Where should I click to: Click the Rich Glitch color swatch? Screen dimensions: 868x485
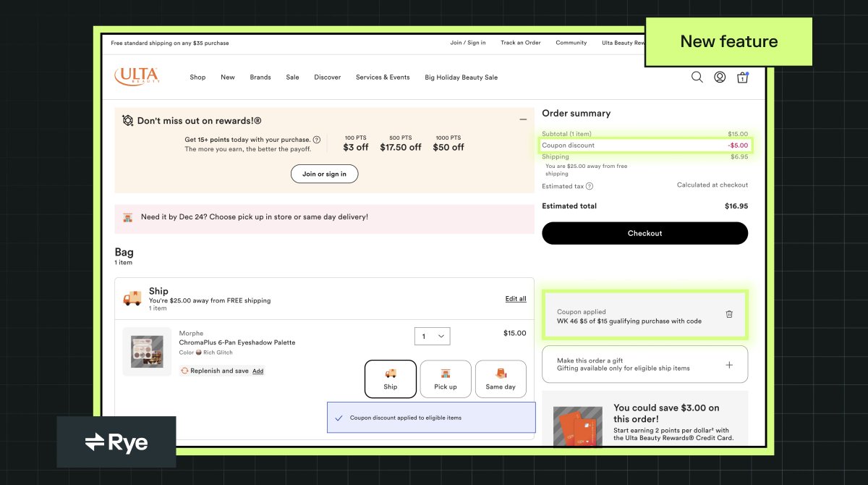(x=198, y=353)
